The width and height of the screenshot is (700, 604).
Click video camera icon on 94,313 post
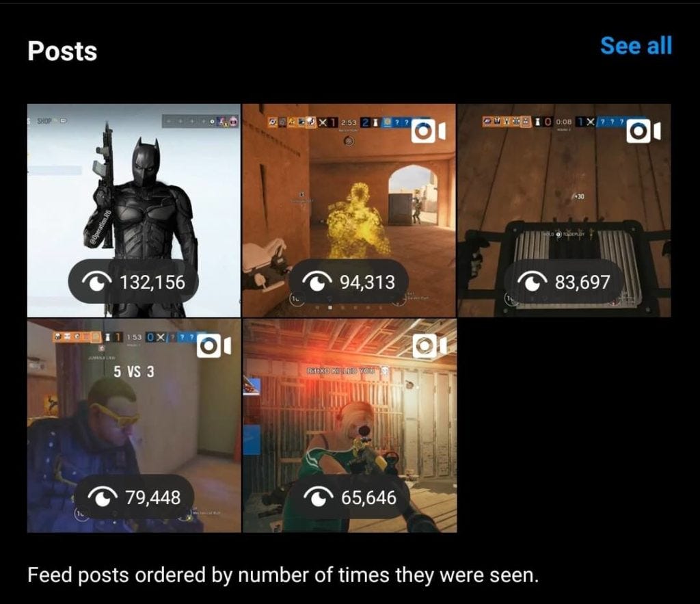point(428,131)
